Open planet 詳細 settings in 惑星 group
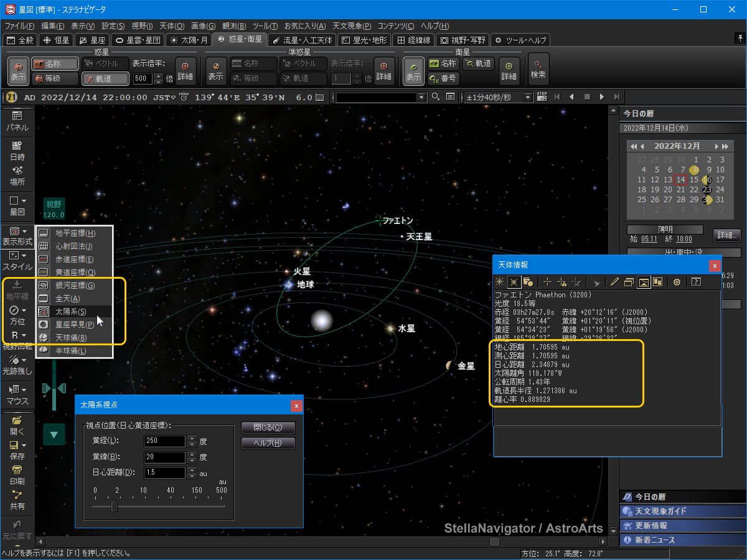The height and width of the screenshot is (560, 747). pos(185,71)
